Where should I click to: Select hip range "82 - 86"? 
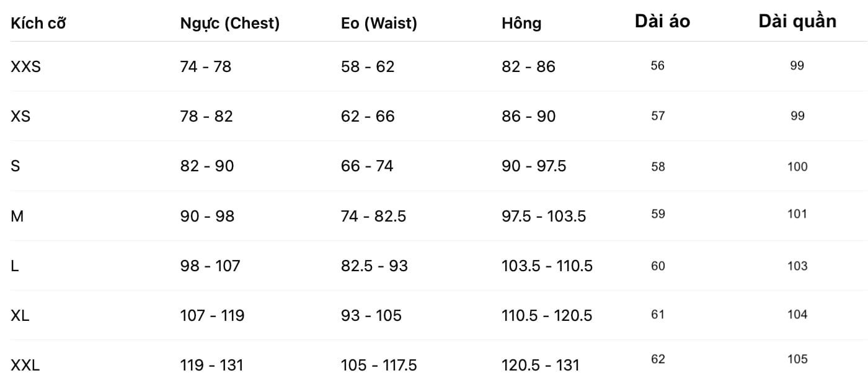pos(528,66)
